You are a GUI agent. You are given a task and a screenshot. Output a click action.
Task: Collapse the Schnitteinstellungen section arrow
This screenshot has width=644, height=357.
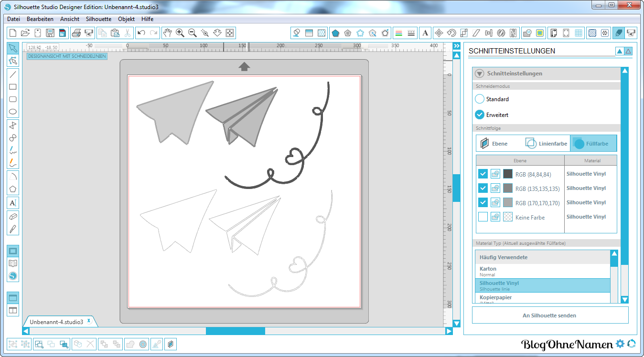coord(479,73)
